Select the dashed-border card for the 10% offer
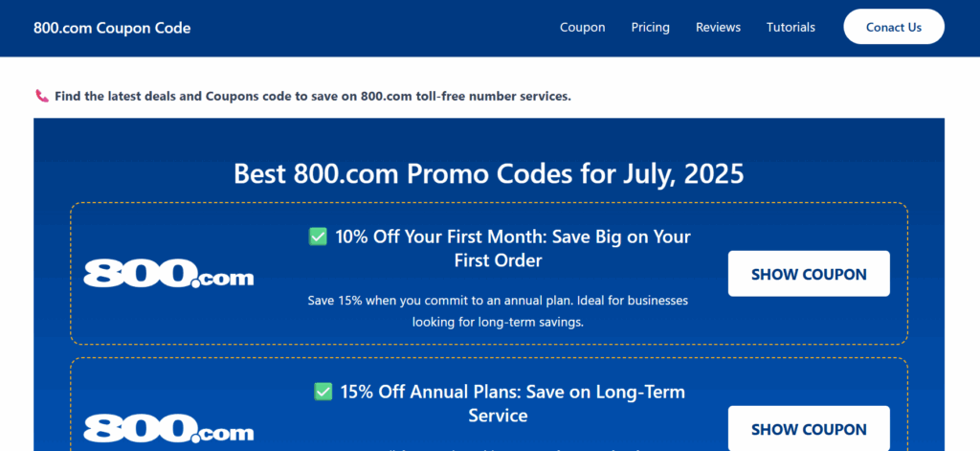Screen dimensions: 980x451 (489, 273)
